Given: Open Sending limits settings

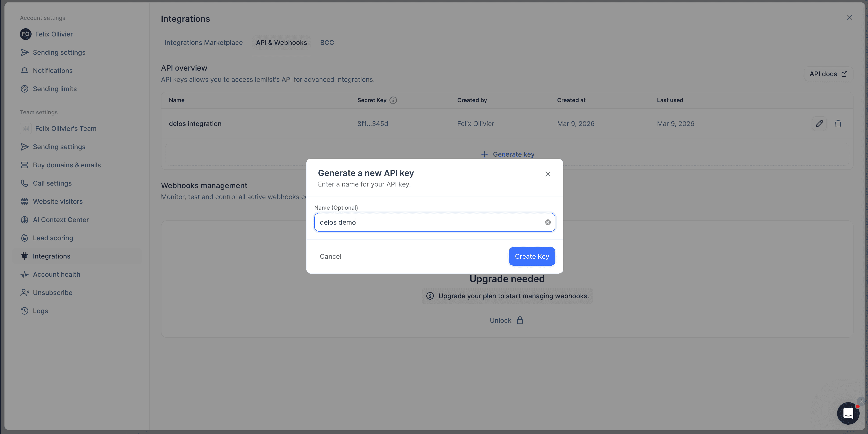Looking at the screenshot, I should 48,89.
